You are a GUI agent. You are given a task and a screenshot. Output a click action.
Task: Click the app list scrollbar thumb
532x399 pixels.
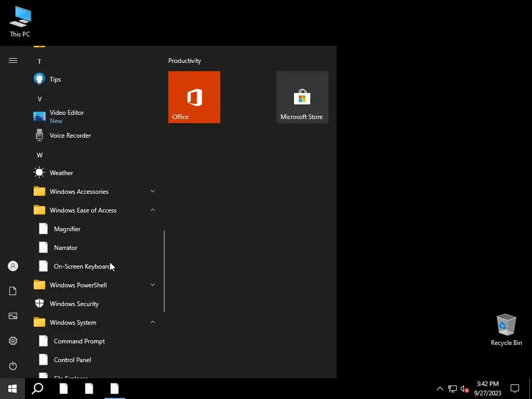tap(164, 271)
